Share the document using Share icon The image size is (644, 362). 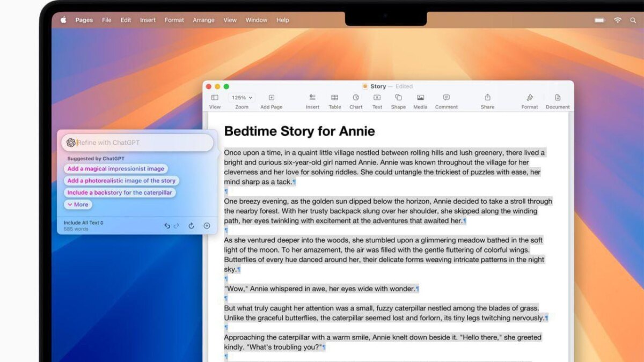click(x=487, y=98)
